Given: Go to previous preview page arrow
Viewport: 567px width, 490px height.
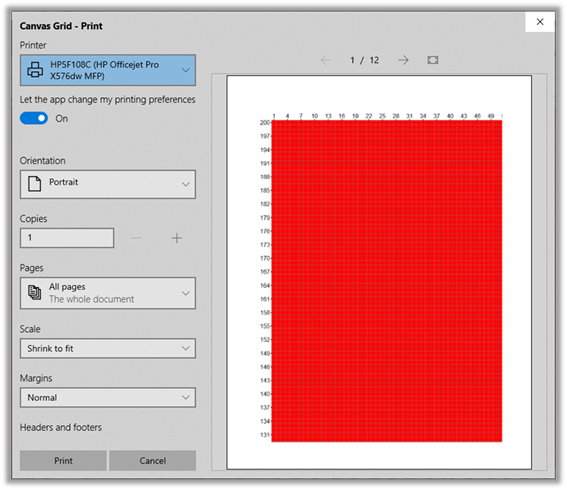Looking at the screenshot, I should [326, 60].
